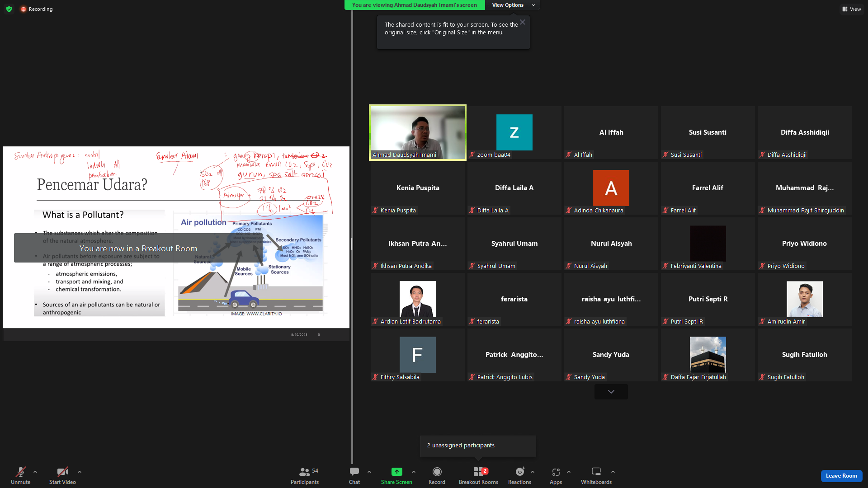The image size is (868, 488).
Task: Click the muted mic icon beside Susi Susanti
Action: click(665, 155)
